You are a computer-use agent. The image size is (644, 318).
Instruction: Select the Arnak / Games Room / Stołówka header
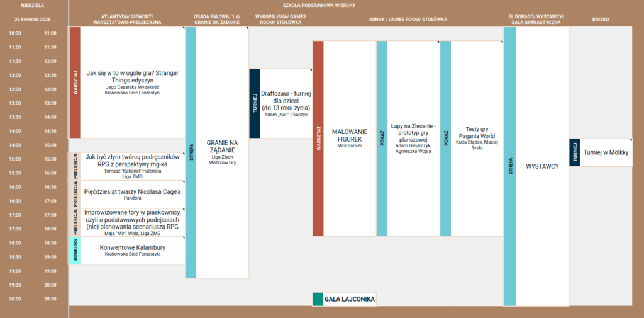coord(408,20)
